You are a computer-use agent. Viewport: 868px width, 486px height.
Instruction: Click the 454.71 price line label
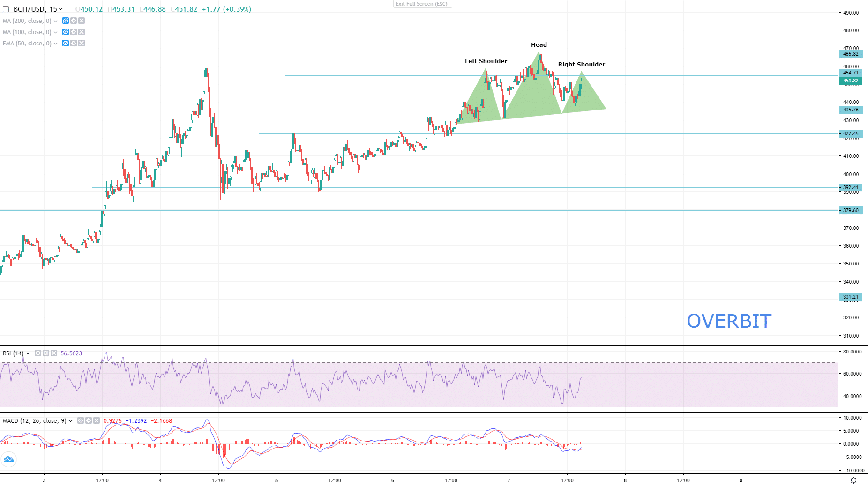point(851,73)
